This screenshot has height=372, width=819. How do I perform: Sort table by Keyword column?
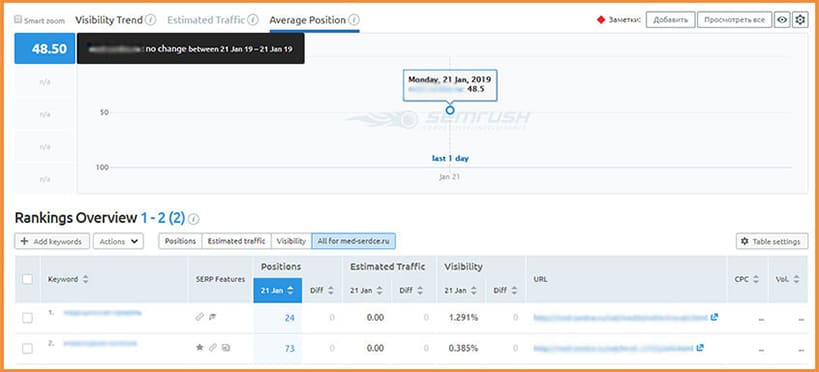click(x=68, y=279)
